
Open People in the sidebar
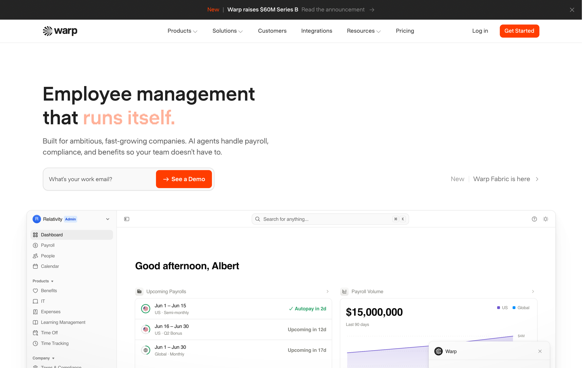click(x=72, y=256)
